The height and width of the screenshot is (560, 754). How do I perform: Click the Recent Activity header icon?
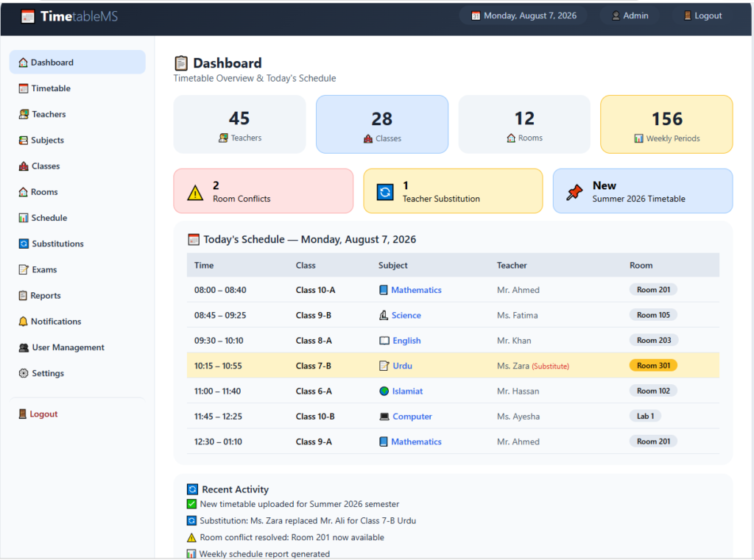point(192,489)
